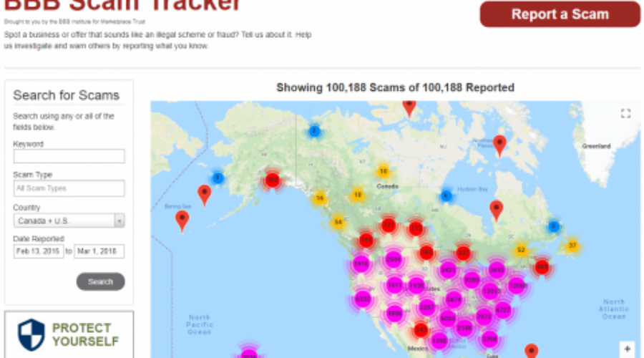Open the yellow 16 cluster

point(320,198)
